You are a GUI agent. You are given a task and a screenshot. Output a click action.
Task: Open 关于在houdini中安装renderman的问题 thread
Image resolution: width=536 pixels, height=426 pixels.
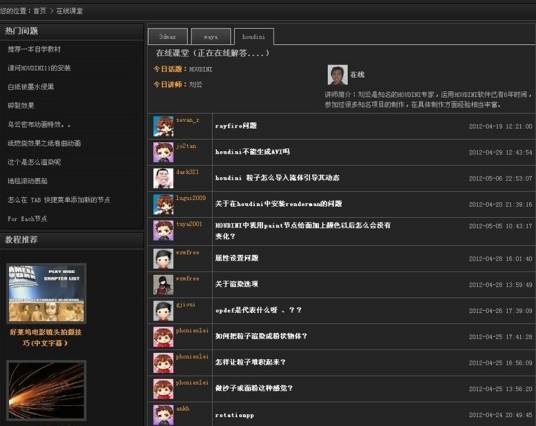point(279,204)
